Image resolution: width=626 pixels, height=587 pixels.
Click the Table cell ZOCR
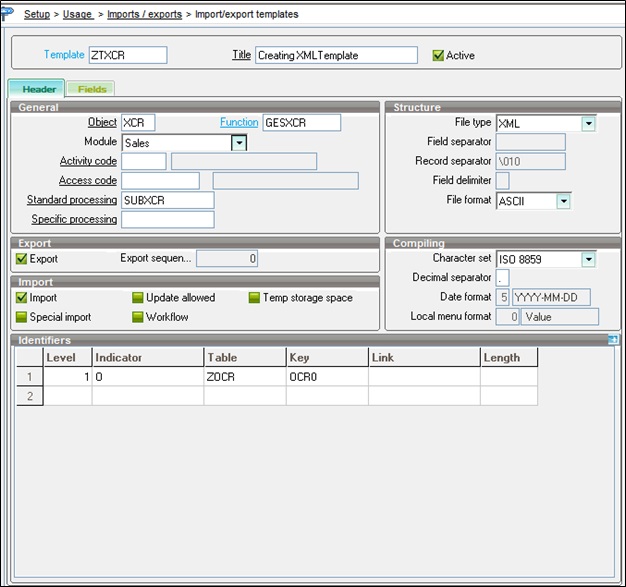[x=245, y=377]
